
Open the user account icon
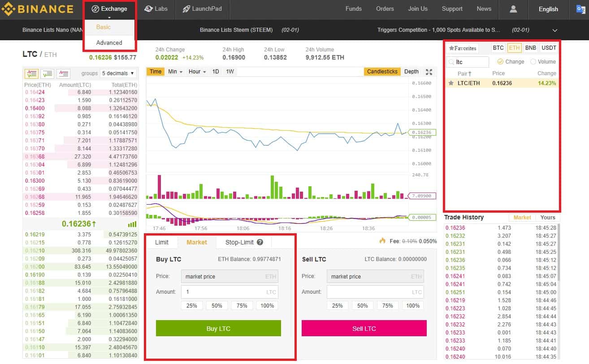pyautogui.click(x=514, y=9)
